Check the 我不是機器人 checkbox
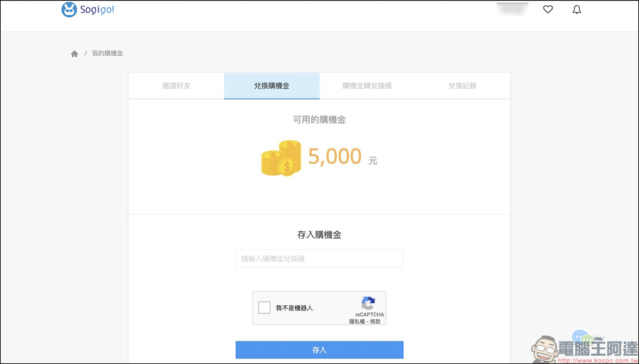The height and width of the screenshot is (364, 639). click(x=265, y=308)
